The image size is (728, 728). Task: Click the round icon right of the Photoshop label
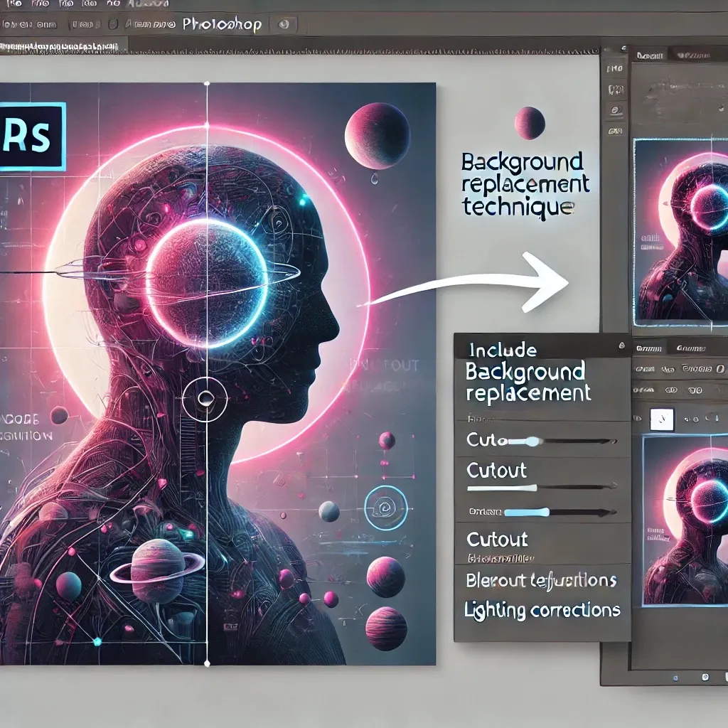[284, 24]
